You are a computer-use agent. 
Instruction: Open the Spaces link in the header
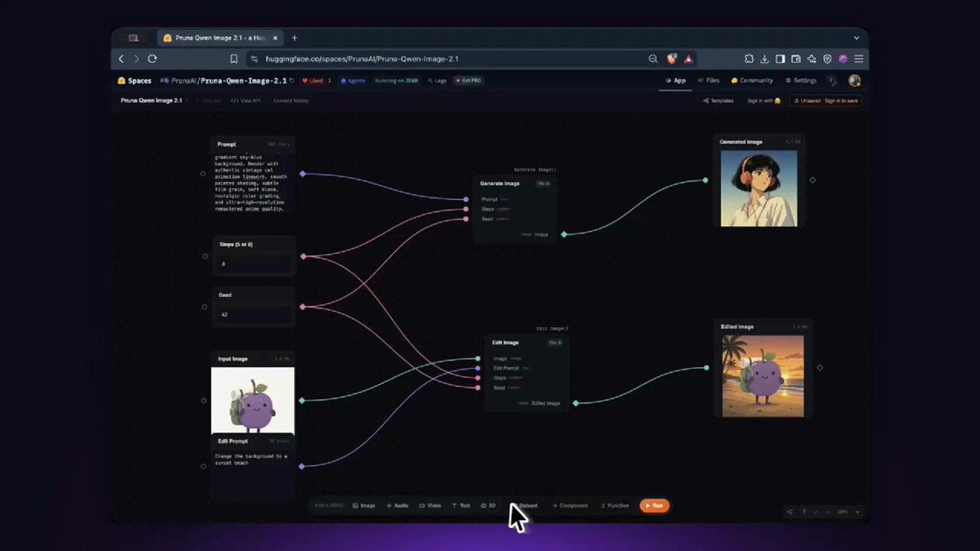[x=135, y=81]
